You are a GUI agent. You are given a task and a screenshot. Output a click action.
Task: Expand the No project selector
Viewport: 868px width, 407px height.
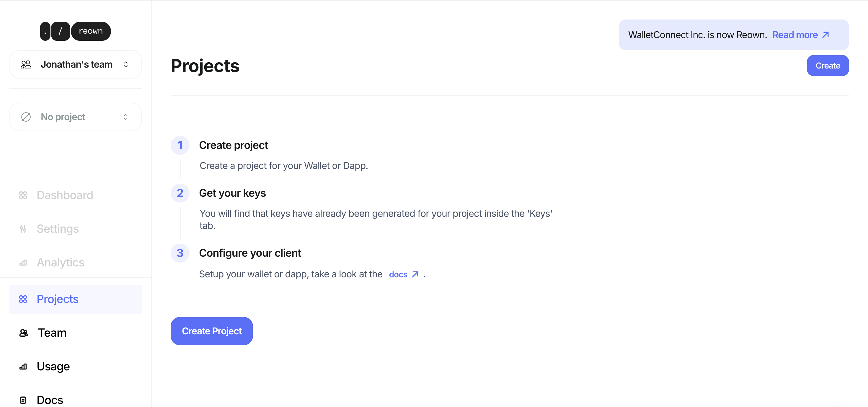(76, 117)
